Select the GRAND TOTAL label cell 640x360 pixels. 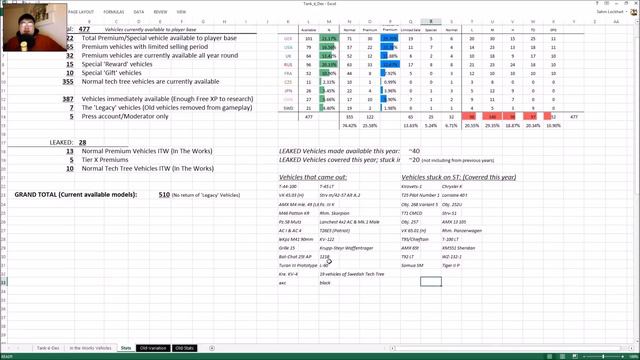76,195
